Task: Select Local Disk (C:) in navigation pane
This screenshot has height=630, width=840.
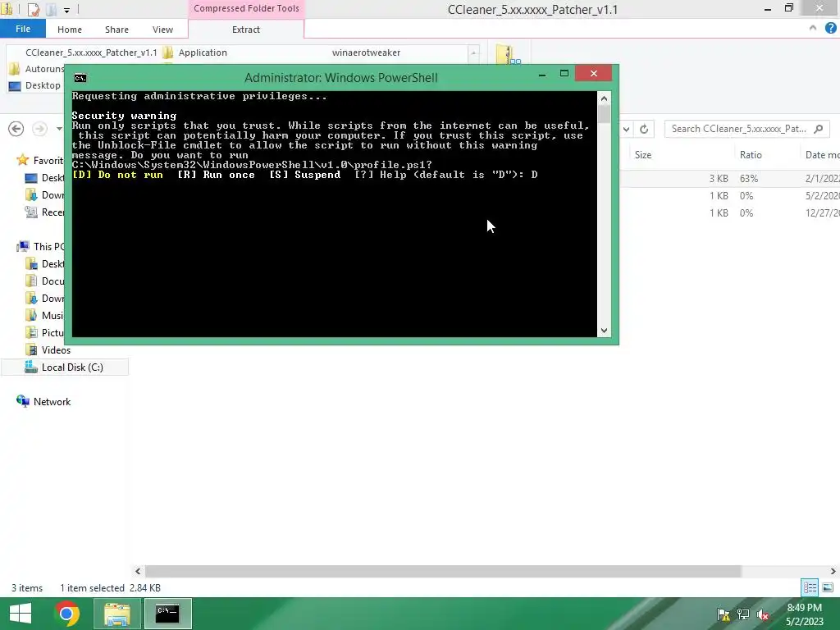Action: (66, 367)
